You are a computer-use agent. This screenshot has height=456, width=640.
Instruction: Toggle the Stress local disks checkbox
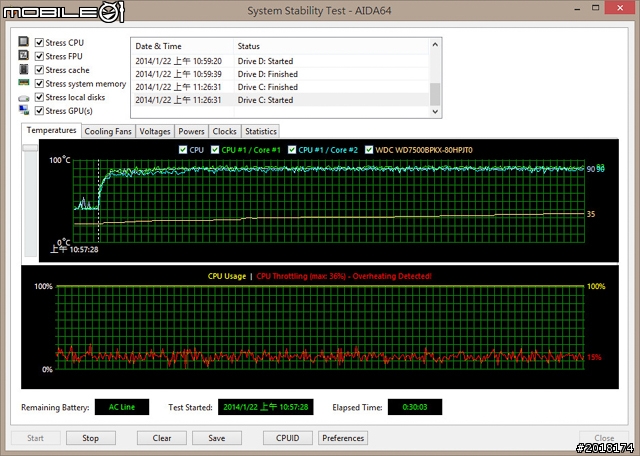pyautogui.click(x=39, y=97)
